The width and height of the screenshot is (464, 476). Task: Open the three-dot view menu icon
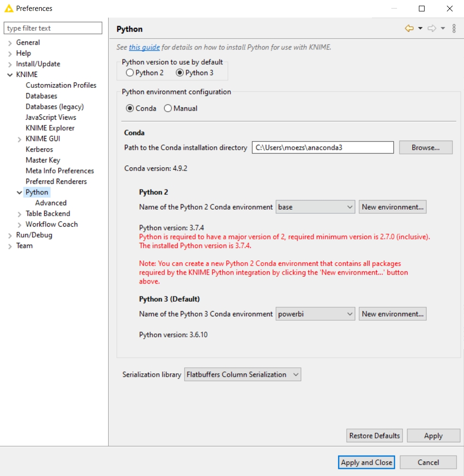(x=454, y=29)
